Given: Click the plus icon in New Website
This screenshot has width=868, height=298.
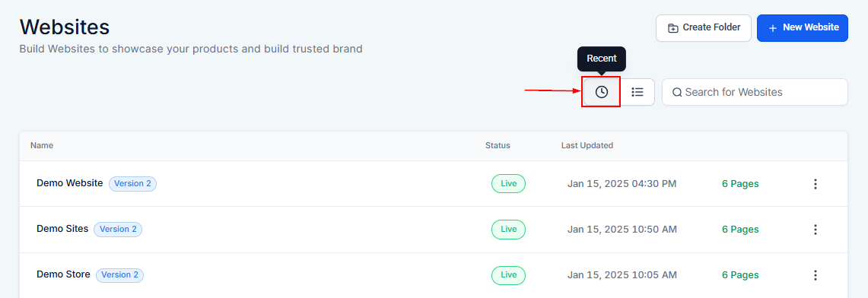Looking at the screenshot, I should (x=773, y=28).
